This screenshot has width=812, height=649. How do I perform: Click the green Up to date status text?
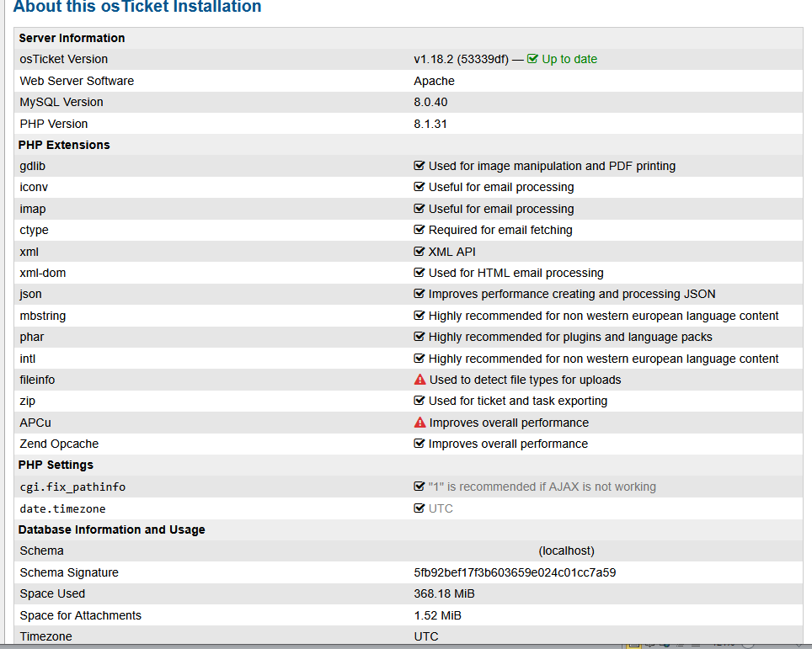coord(569,59)
